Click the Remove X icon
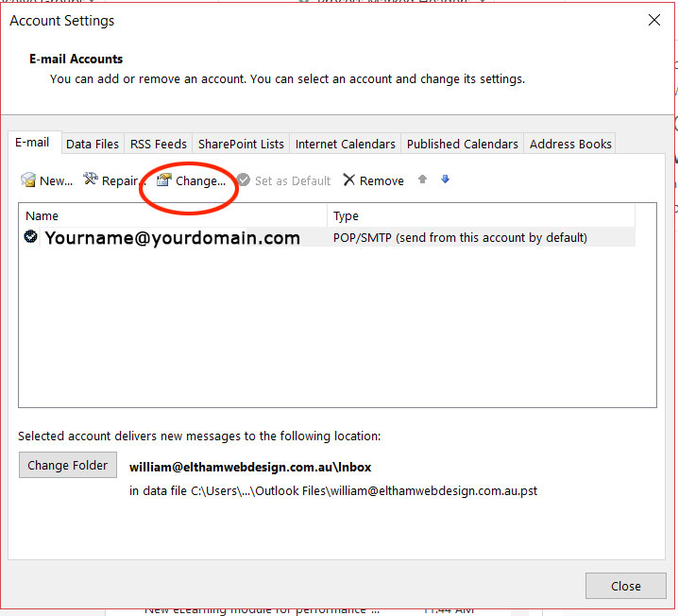This screenshot has width=678, height=616. (349, 180)
